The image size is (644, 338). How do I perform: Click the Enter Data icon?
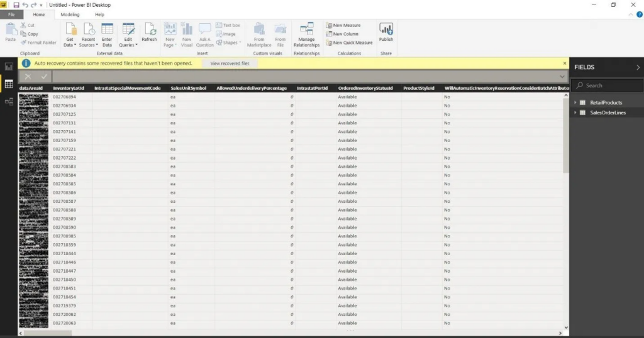pos(107,35)
